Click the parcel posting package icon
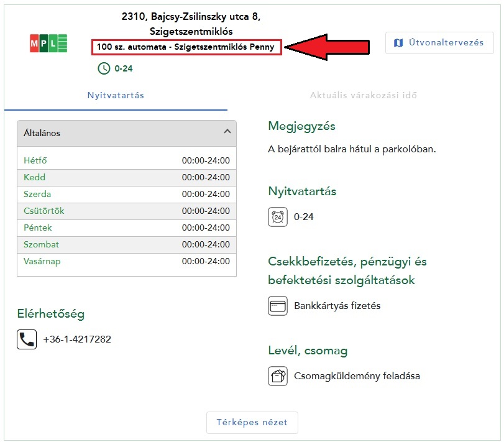Viewport: 504px width, 442px height. coord(277,376)
